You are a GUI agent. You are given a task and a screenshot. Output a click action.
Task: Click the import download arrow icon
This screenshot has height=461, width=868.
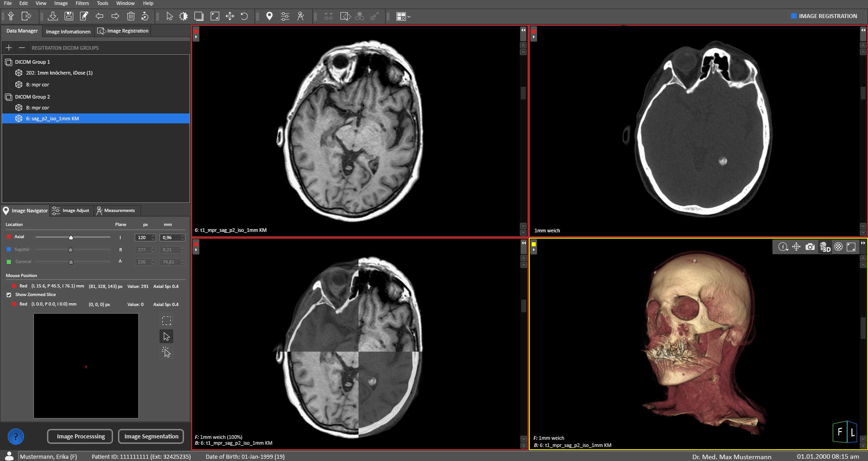(x=53, y=16)
